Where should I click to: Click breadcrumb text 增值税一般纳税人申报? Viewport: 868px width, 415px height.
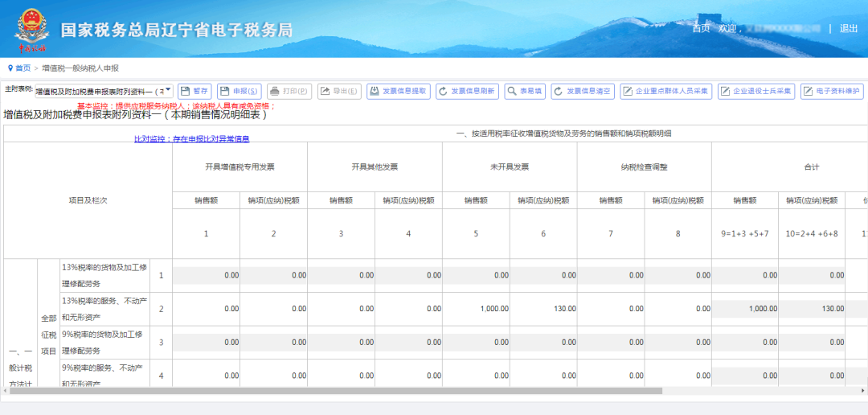(80, 68)
